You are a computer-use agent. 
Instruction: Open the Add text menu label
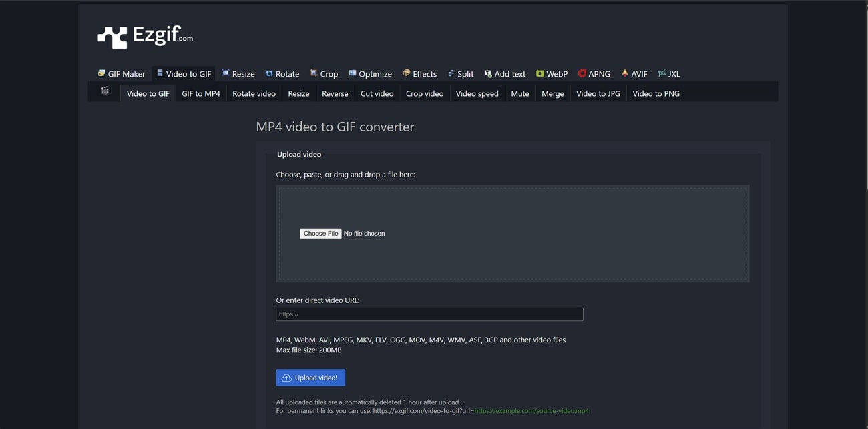[510, 74]
